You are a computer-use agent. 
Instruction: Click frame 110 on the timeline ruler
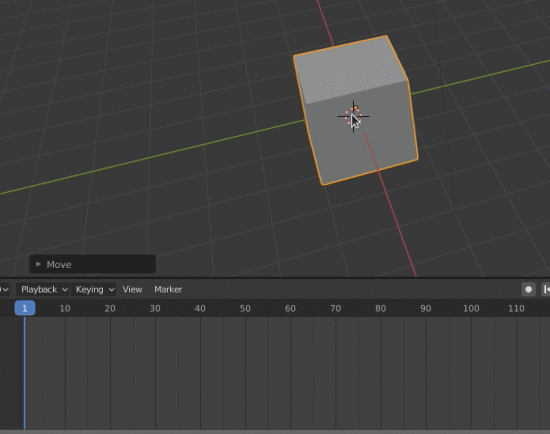(516, 308)
